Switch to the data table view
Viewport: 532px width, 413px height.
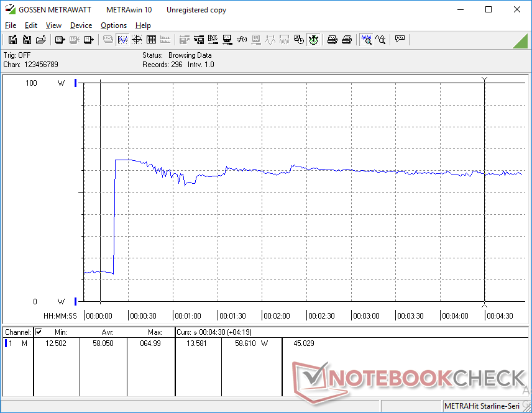[151, 40]
